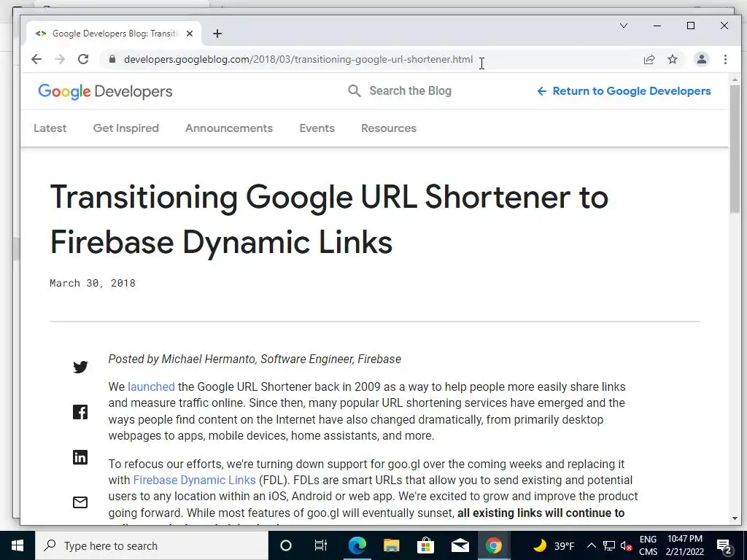Open the clock showing 10:47 PM
Viewport: 747px width, 560px height.
(685, 545)
